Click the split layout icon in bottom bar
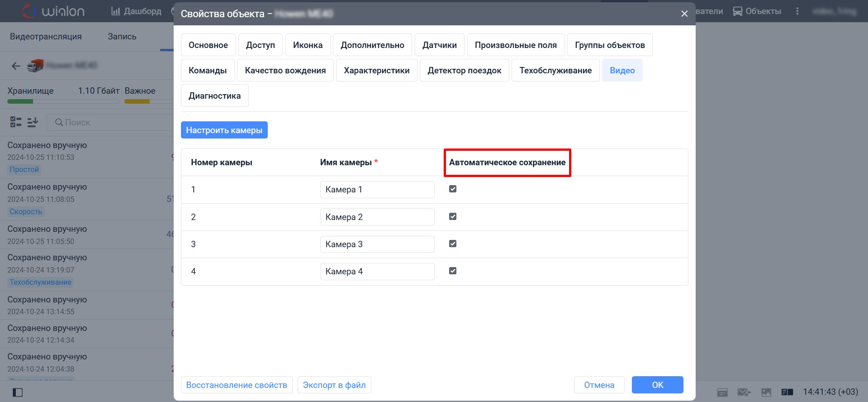 pos(787,392)
